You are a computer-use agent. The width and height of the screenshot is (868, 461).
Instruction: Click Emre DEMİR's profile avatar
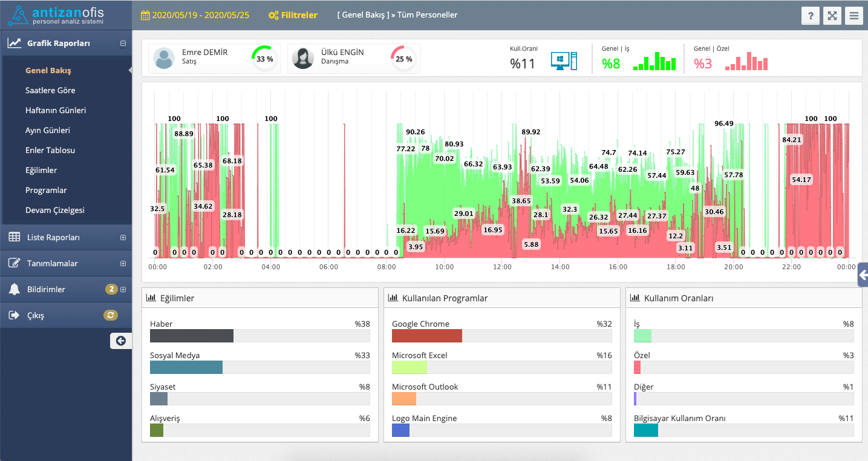coord(164,59)
